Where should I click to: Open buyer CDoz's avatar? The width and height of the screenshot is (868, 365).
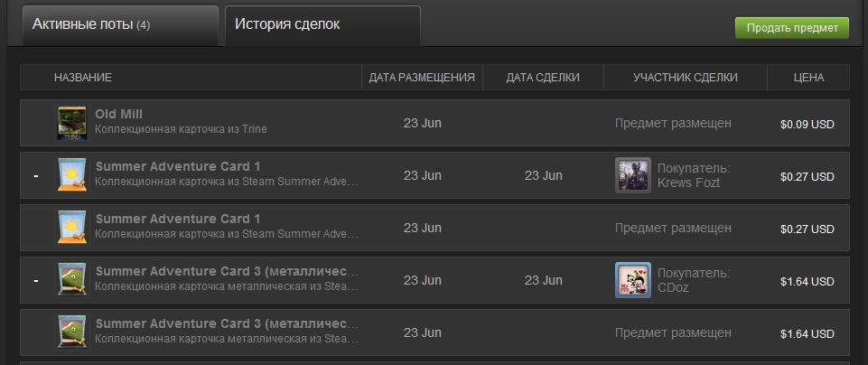pos(633,280)
